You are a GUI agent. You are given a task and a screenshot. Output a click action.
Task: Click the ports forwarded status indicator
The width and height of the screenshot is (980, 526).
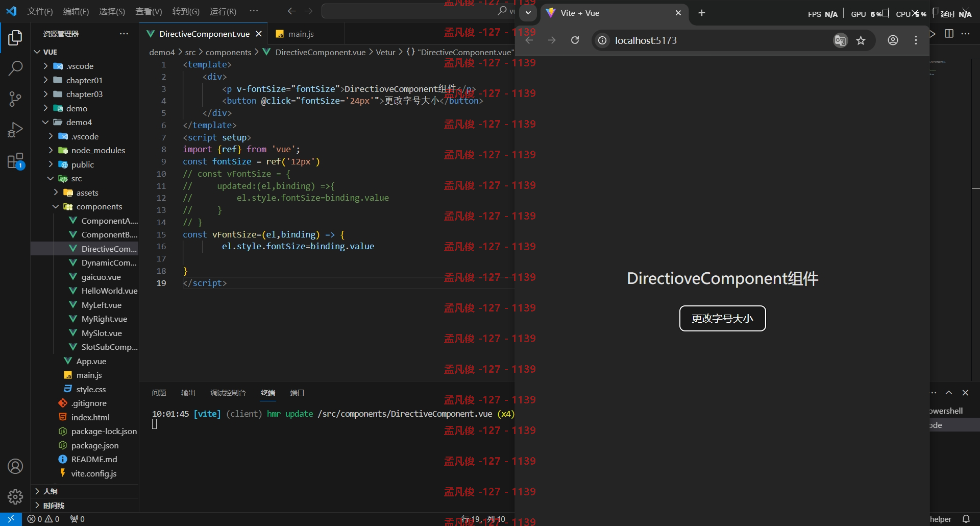78,519
